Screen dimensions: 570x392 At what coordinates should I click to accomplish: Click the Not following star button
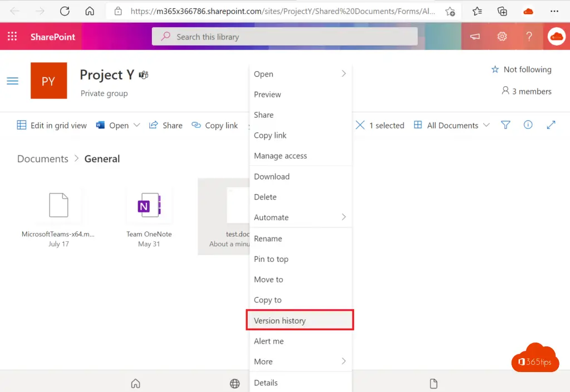521,70
